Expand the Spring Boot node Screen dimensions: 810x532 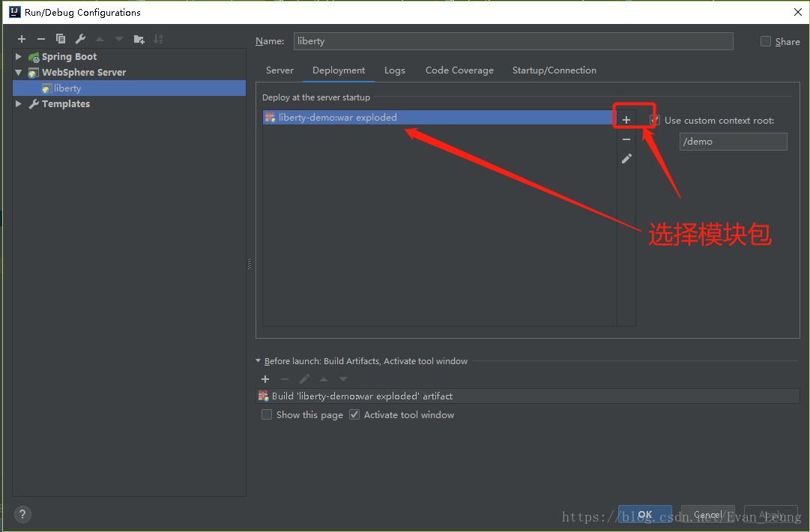pos(19,56)
